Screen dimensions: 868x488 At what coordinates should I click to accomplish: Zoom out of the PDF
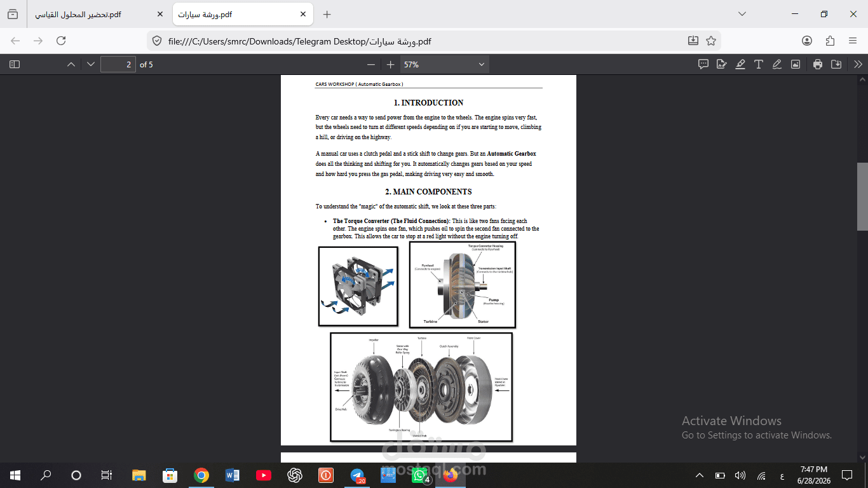point(371,64)
